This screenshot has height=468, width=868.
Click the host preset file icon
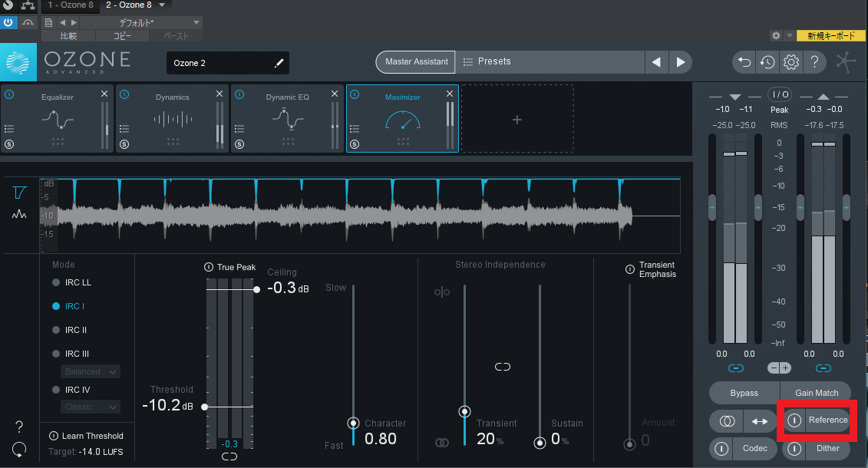48,23
